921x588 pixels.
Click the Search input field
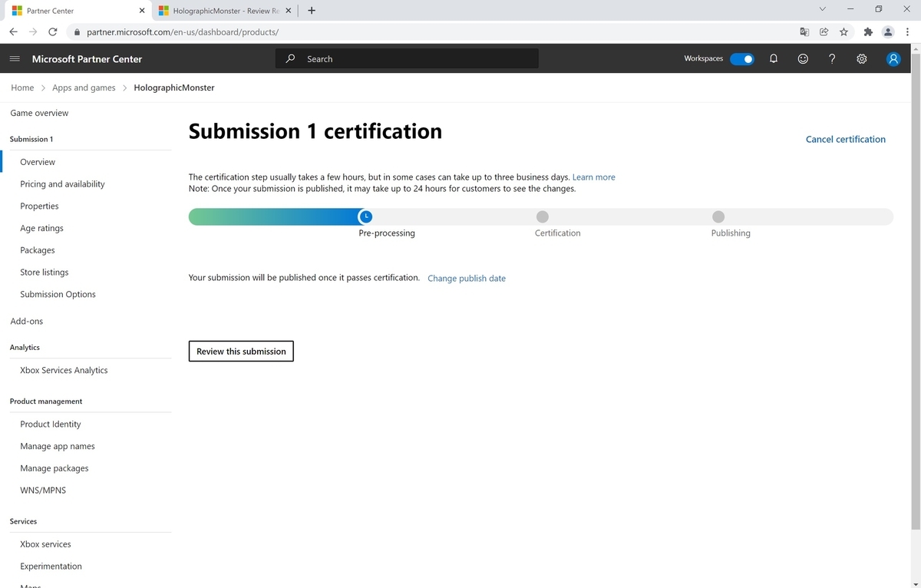click(407, 59)
